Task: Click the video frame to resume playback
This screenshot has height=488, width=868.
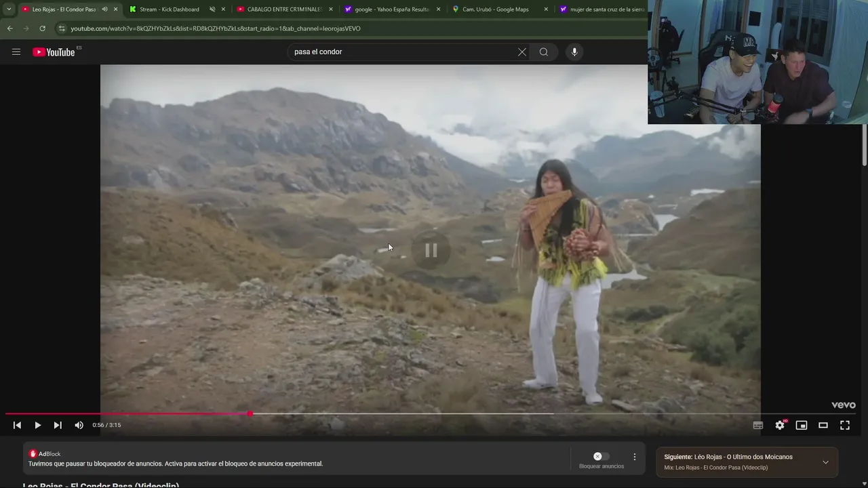Action: coord(431,251)
